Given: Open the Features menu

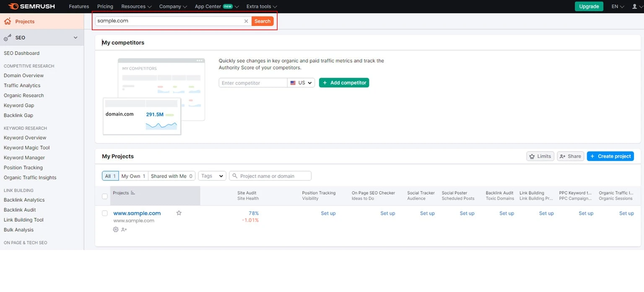Looking at the screenshot, I should [x=79, y=6].
